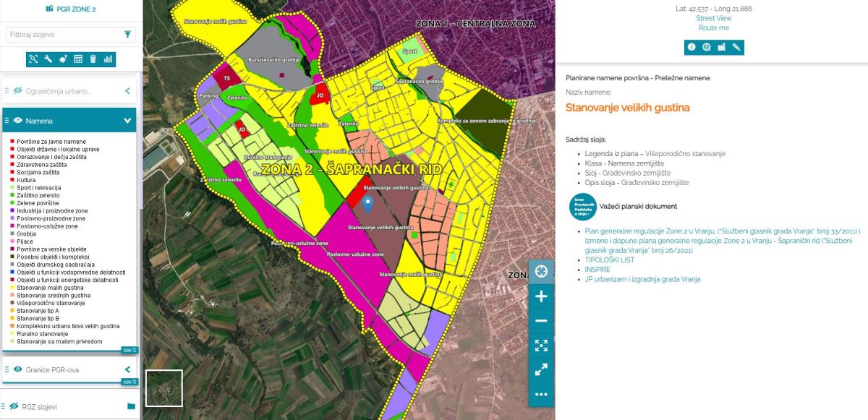Image resolution: width=868 pixels, height=420 pixels.
Task: Click the compass locate button on map
Action: (541, 272)
